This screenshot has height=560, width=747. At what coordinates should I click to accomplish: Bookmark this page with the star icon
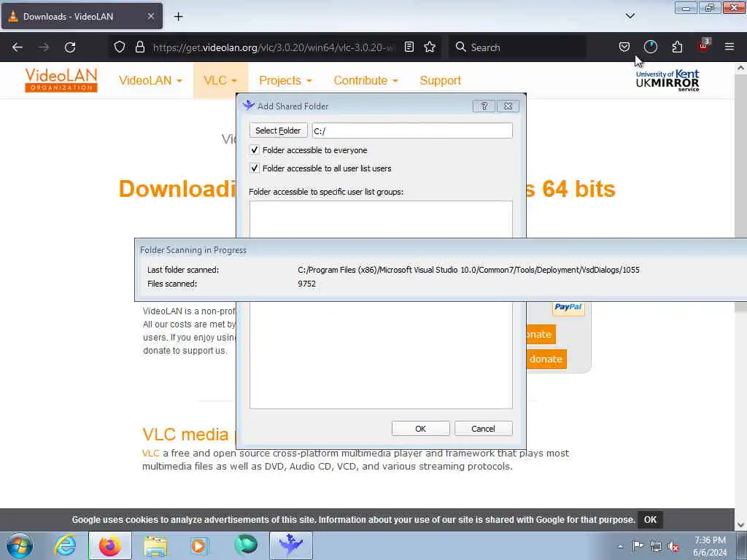click(x=430, y=47)
